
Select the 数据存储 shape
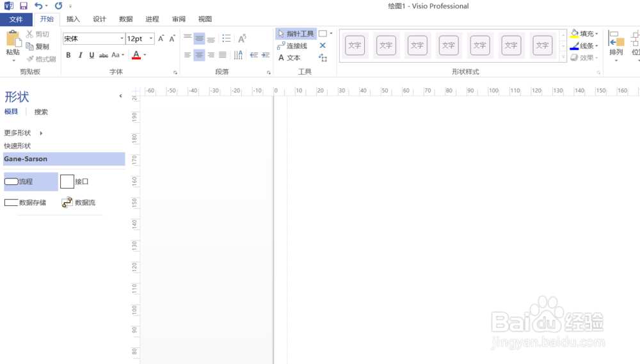click(x=26, y=202)
